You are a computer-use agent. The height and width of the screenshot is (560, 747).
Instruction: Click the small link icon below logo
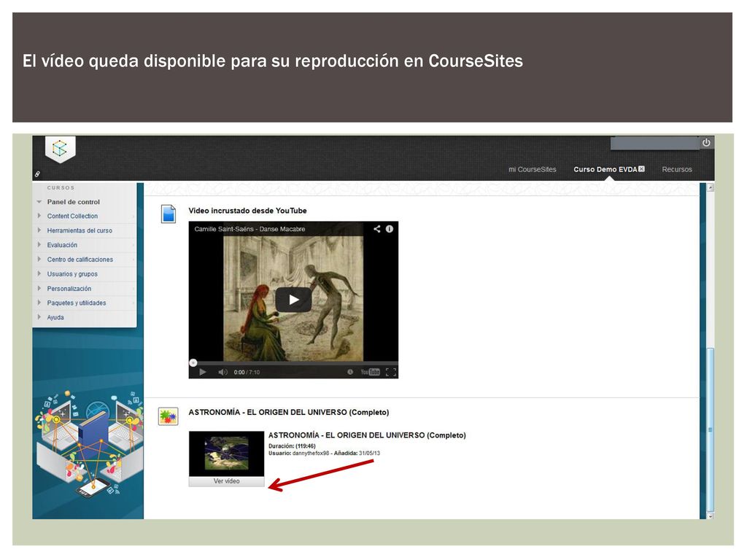tap(37, 174)
